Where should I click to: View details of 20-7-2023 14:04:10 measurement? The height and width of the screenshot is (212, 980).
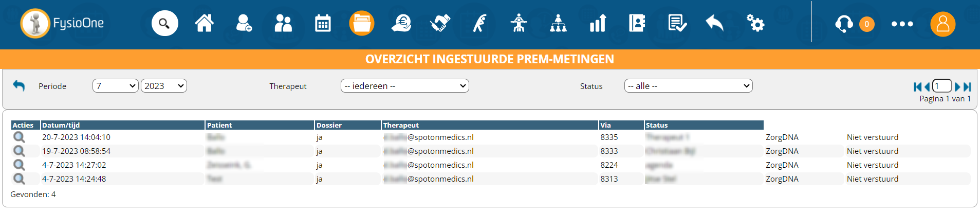click(19, 137)
